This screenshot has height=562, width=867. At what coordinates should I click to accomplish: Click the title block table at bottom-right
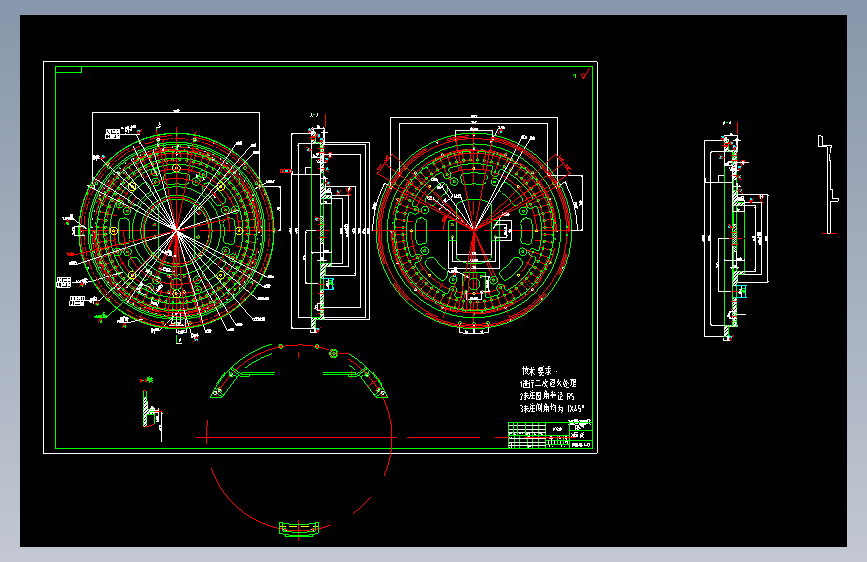pos(550,435)
